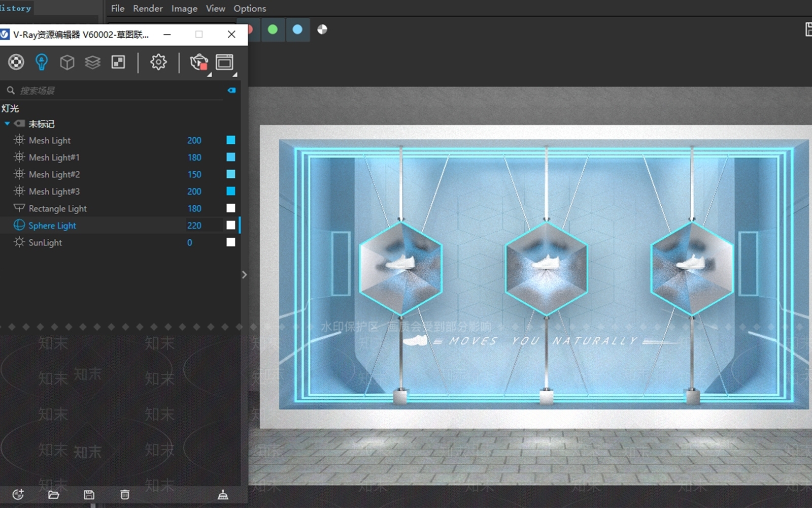Open the Image menu

[x=184, y=9]
